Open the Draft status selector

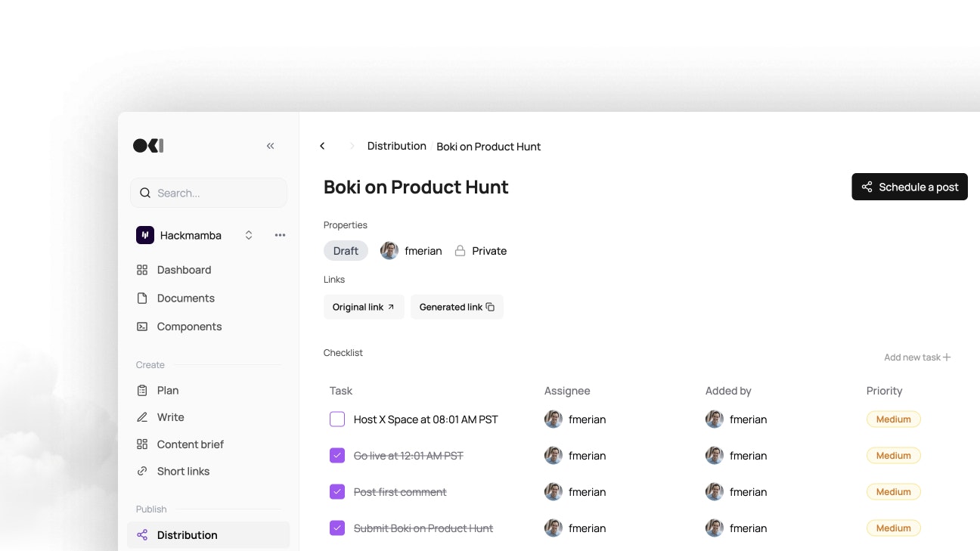(346, 251)
